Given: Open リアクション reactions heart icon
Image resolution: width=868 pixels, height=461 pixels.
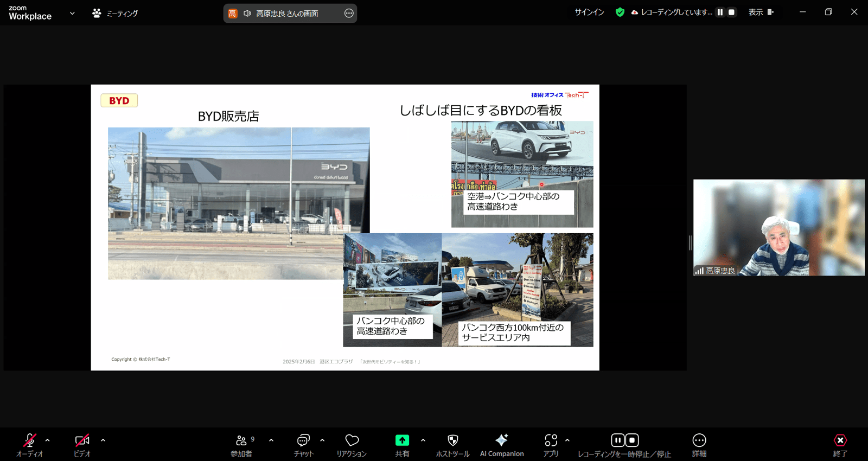Looking at the screenshot, I should pos(352,440).
